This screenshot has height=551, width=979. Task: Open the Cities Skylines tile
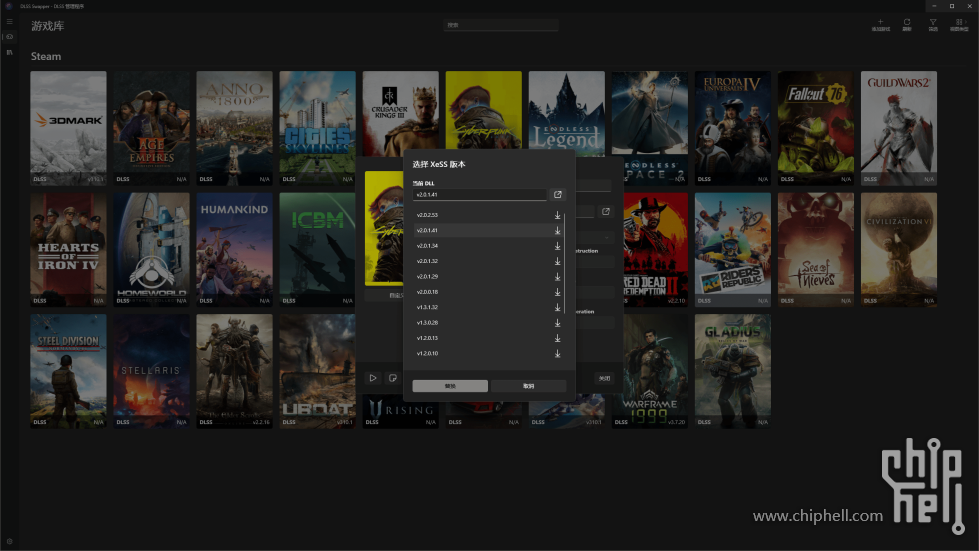[318, 128]
